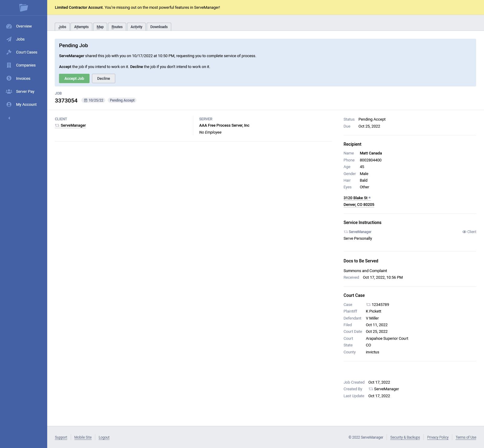Screen dimensions: 484x448
Task: Click the 10/25/22 due date badge
Action: click(93, 100)
